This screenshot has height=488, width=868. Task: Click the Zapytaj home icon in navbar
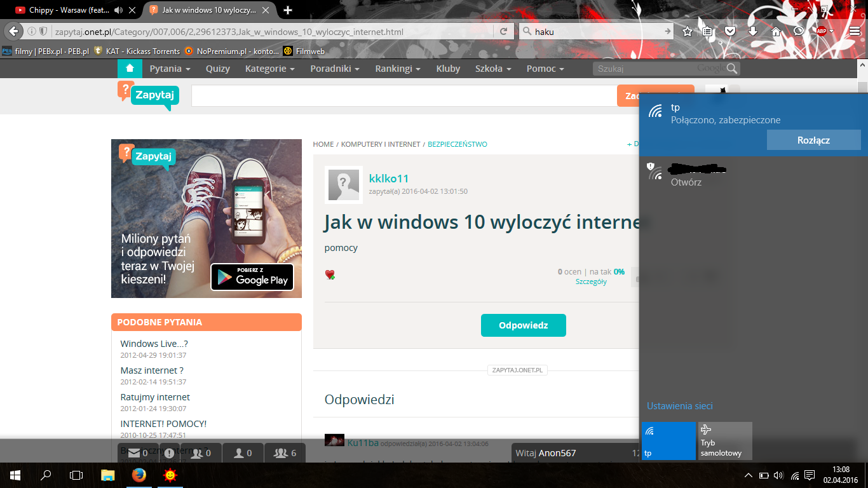130,69
